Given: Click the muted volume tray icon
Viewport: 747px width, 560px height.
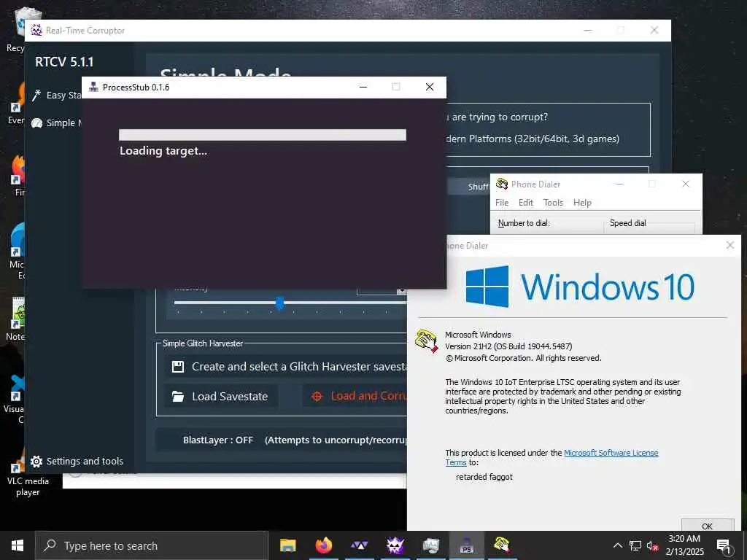Looking at the screenshot, I should point(653,545).
